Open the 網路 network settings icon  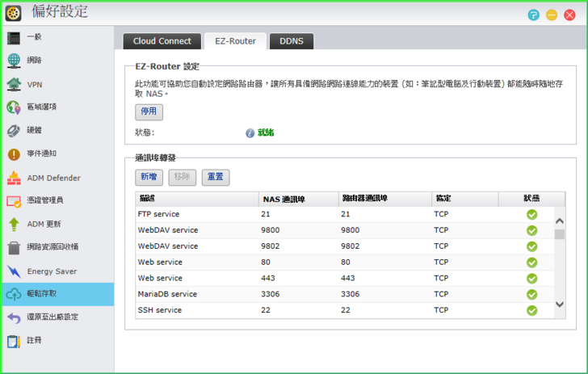[14, 61]
